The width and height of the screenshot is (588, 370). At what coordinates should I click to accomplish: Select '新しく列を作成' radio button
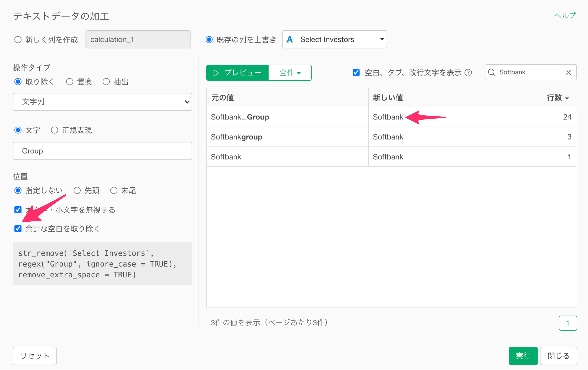tap(18, 39)
